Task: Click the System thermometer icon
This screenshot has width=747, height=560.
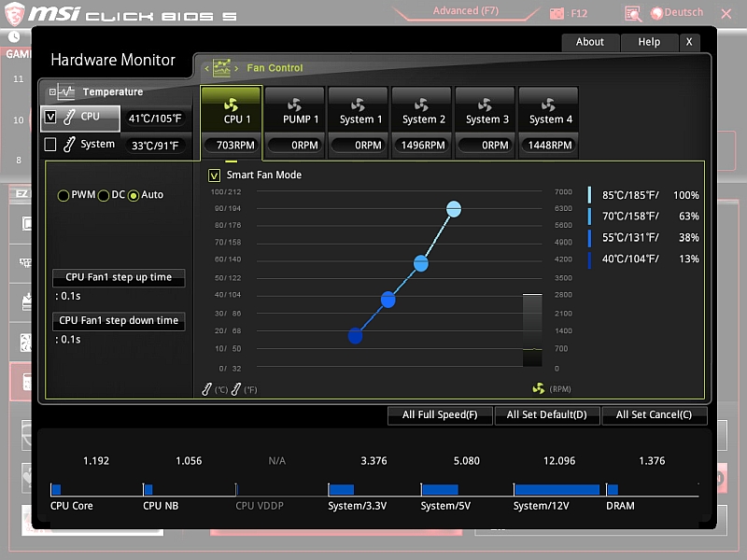Action: pyautogui.click(x=69, y=145)
